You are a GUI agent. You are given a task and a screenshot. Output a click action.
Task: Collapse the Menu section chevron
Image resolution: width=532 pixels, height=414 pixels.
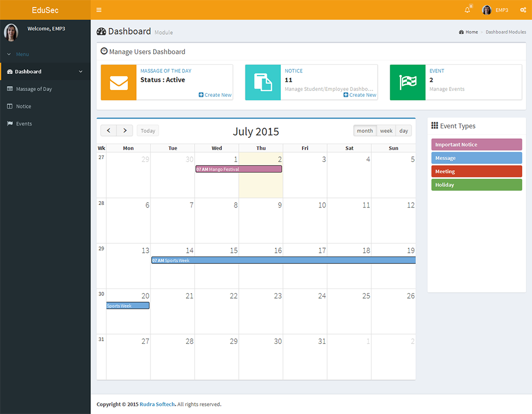click(9, 54)
